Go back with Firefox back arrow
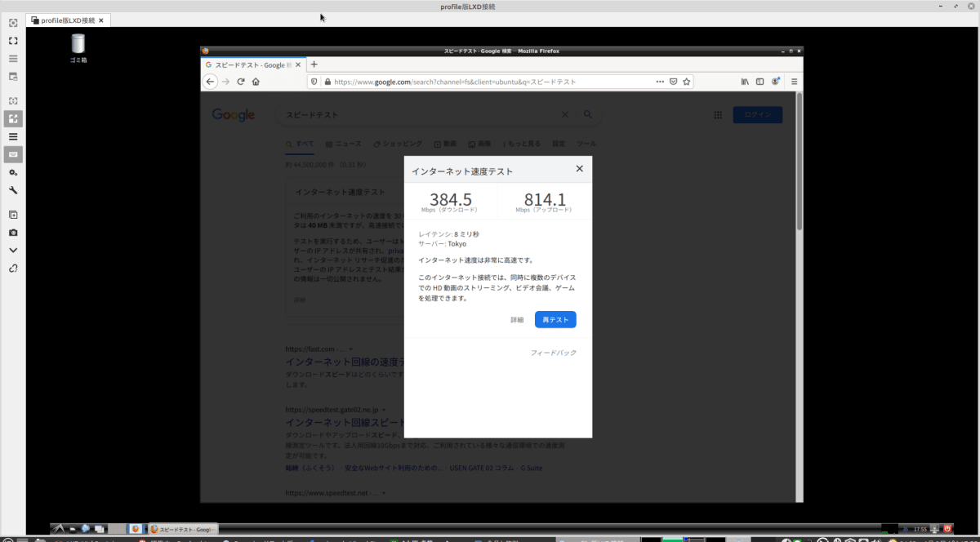980x542 pixels. [210, 82]
